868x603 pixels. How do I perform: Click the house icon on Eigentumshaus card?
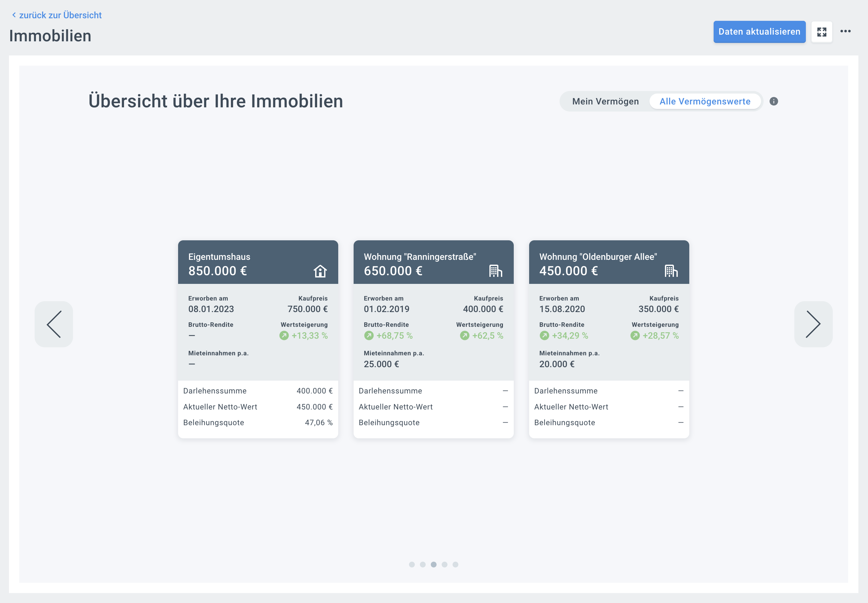click(x=320, y=271)
